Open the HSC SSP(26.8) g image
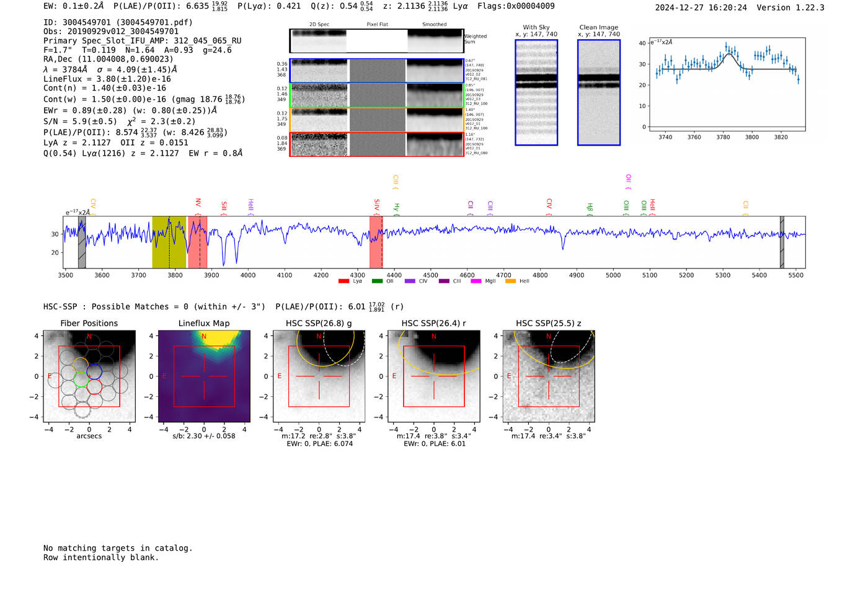This screenshot has height=591, width=868. tap(319, 376)
